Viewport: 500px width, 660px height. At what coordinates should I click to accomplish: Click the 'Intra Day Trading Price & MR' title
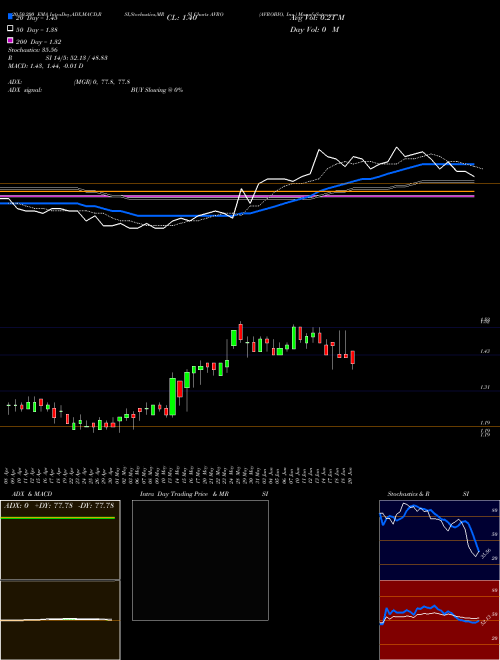(184, 494)
